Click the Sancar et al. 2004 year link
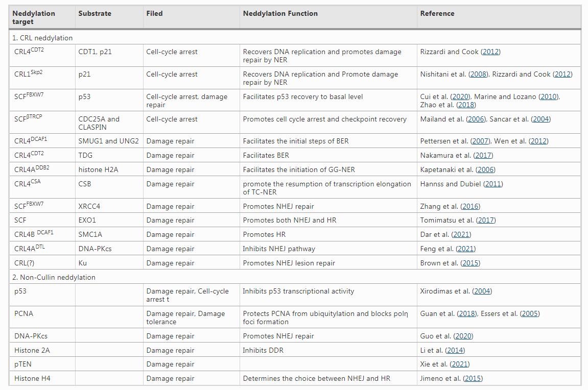This screenshot has width=588, height=390. 540,119
